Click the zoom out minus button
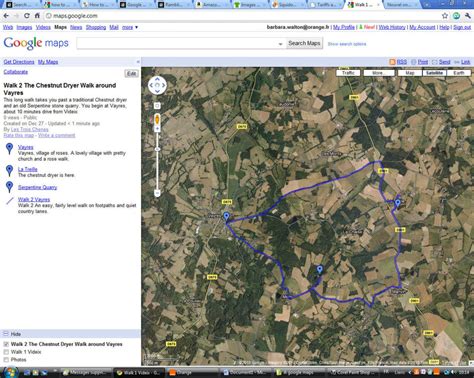Viewport: 474px width, 378px height. pyautogui.click(x=157, y=193)
